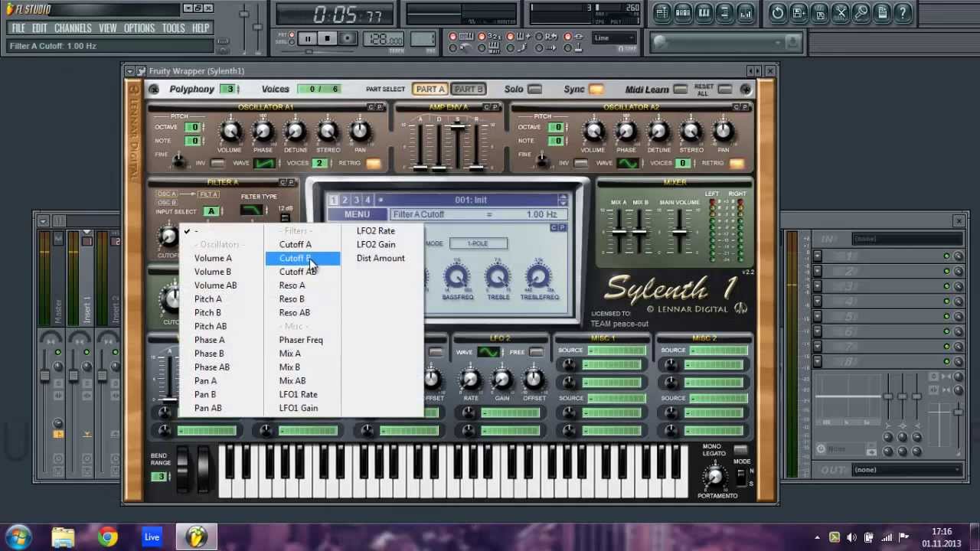Open file explorer from the taskbar

click(63, 536)
